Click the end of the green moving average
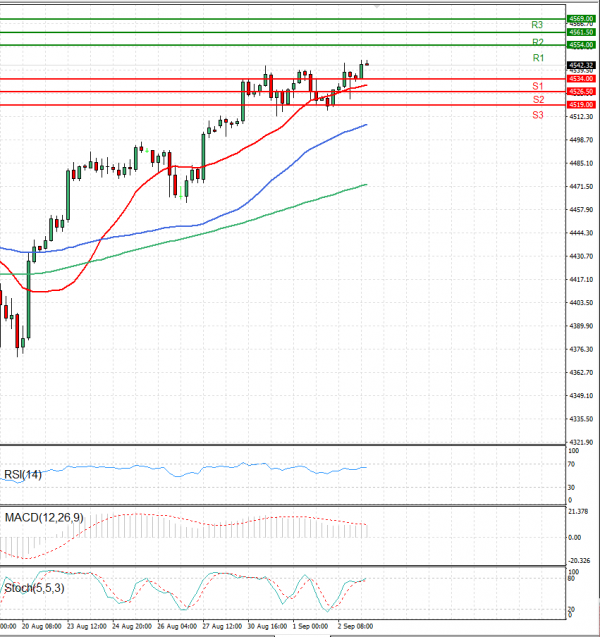 pyautogui.click(x=366, y=185)
